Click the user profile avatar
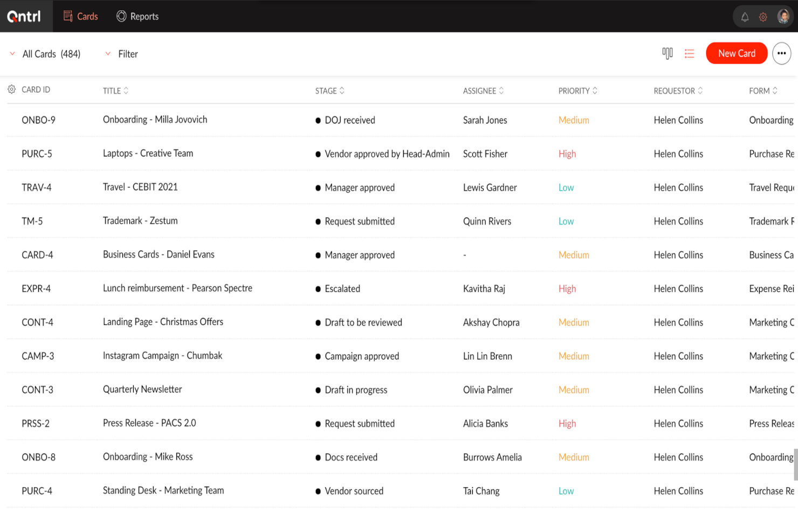The height and width of the screenshot is (532, 798). pos(783,16)
